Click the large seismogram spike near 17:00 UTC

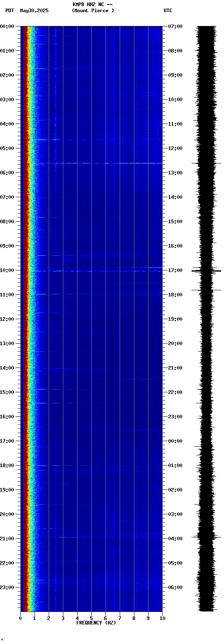point(206,271)
